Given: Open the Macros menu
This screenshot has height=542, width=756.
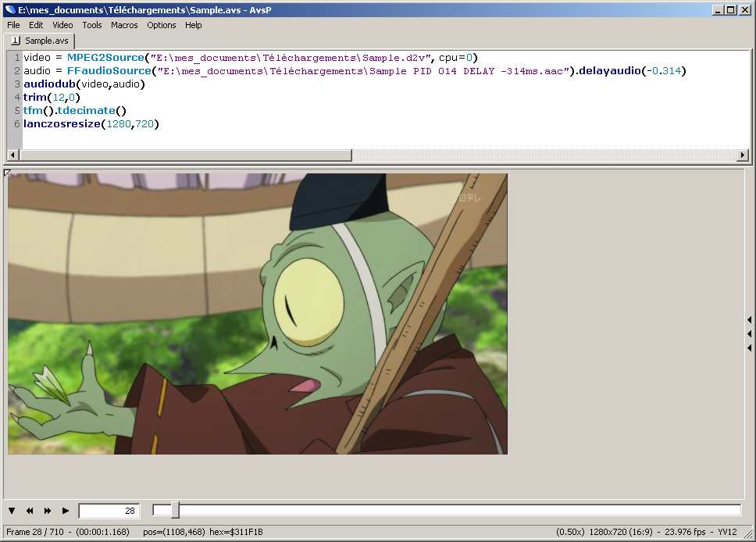Looking at the screenshot, I should 124,25.
